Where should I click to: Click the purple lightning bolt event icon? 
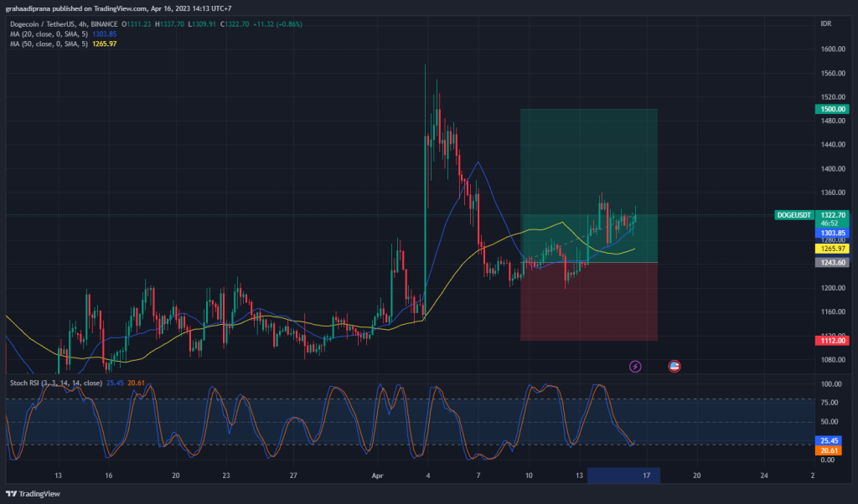(x=635, y=366)
